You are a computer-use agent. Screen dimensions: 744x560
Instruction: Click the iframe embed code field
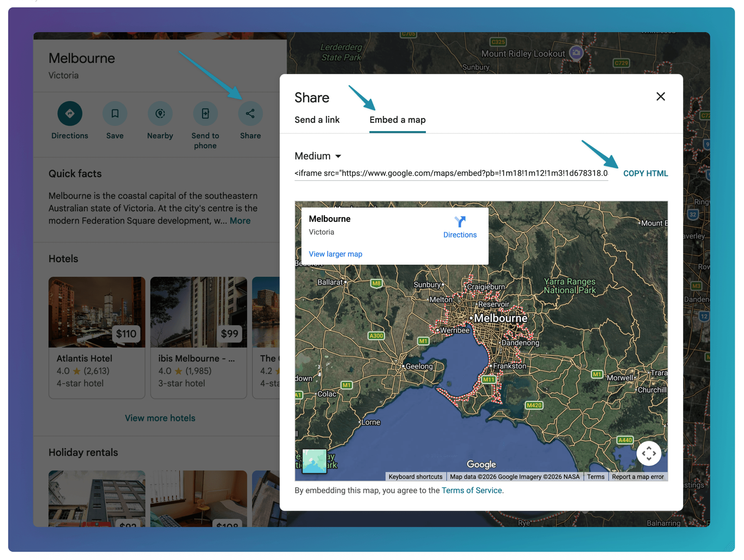(451, 174)
